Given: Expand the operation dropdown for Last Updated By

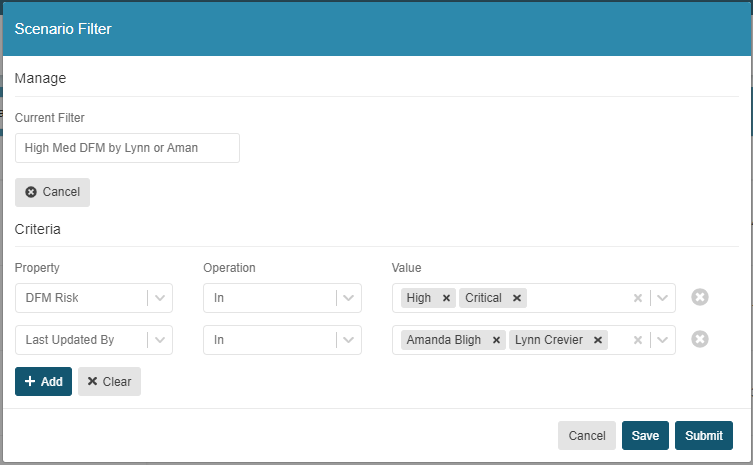Looking at the screenshot, I should (x=282, y=340).
